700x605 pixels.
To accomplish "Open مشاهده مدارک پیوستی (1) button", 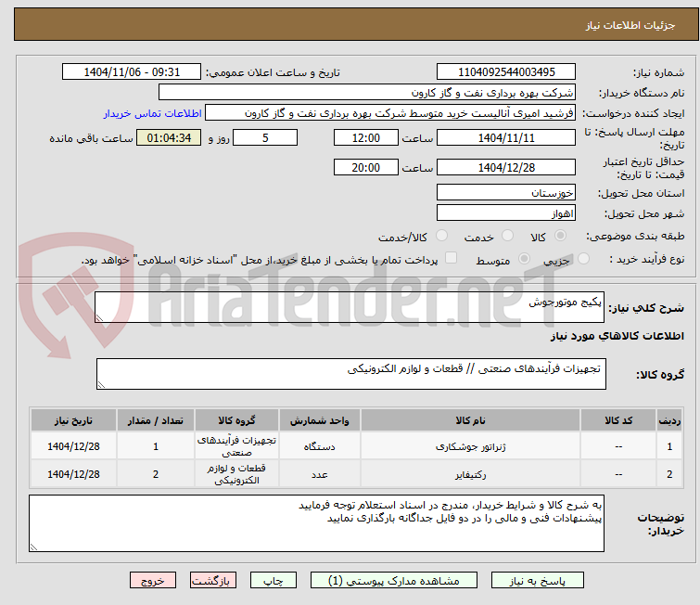I will pyautogui.click(x=393, y=581).
